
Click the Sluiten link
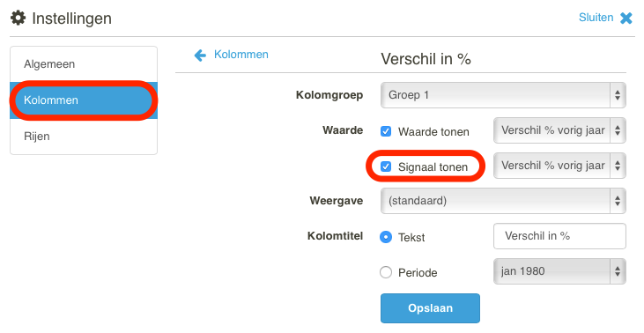pos(596,18)
